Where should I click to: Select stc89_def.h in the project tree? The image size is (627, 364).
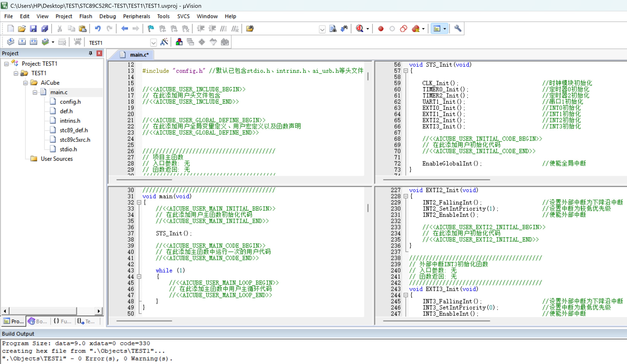pyautogui.click(x=74, y=130)
